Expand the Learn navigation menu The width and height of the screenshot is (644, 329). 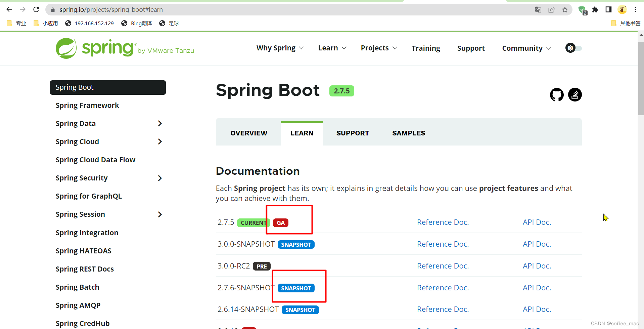[332, 48]
